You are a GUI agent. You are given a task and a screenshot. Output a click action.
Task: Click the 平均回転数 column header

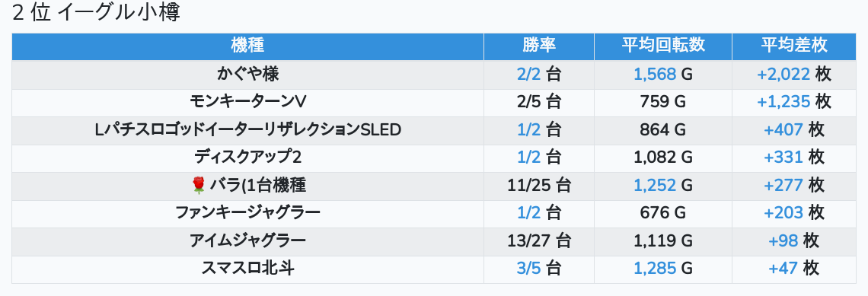tap(663, 46)
